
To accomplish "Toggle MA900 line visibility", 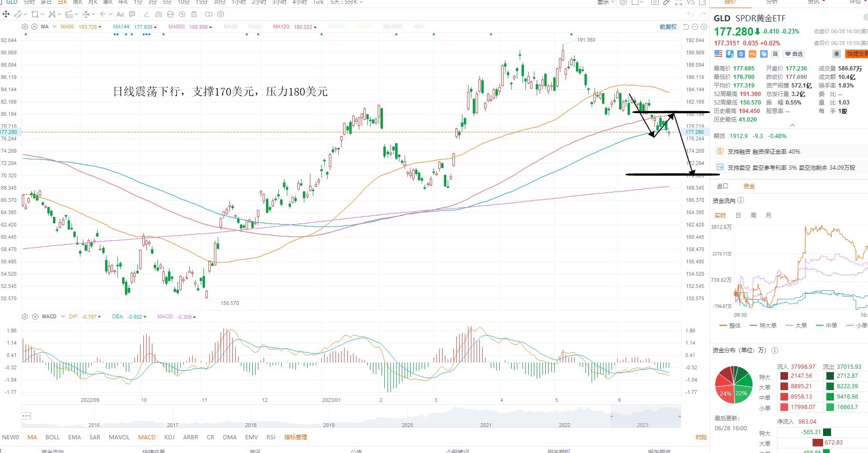I will (x=190, y=27).
